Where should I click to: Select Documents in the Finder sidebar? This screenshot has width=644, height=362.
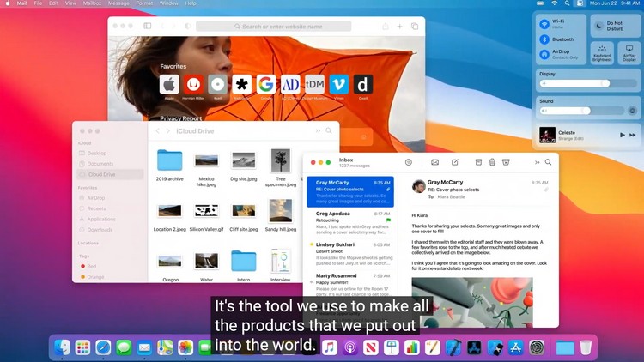click(x=100, y=164)
